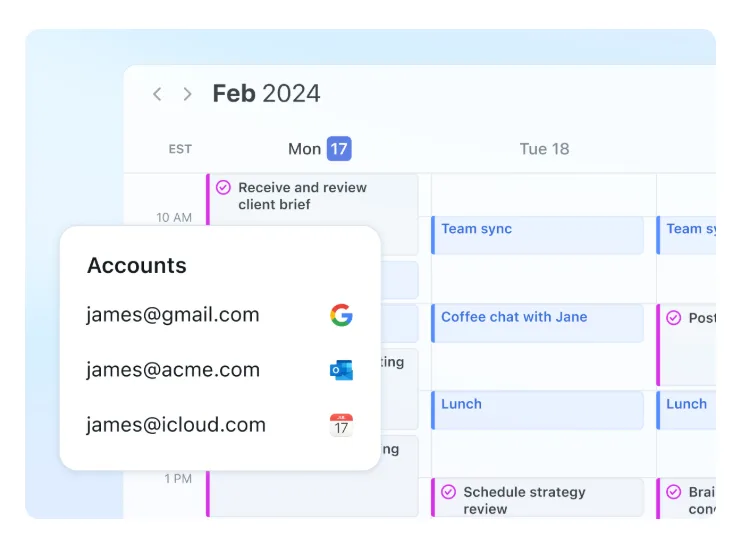
Task: Mark 'Receive and review client brief' complete
Action: (x=223, y=188)
